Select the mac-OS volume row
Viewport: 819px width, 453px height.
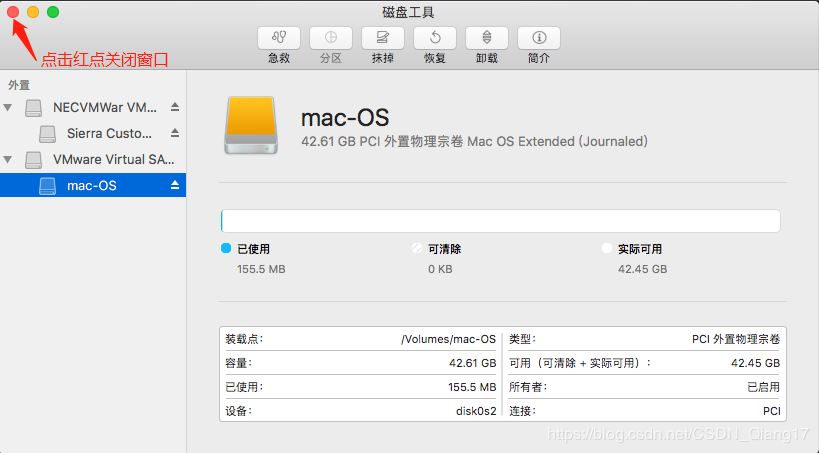[x=93, y=185]
